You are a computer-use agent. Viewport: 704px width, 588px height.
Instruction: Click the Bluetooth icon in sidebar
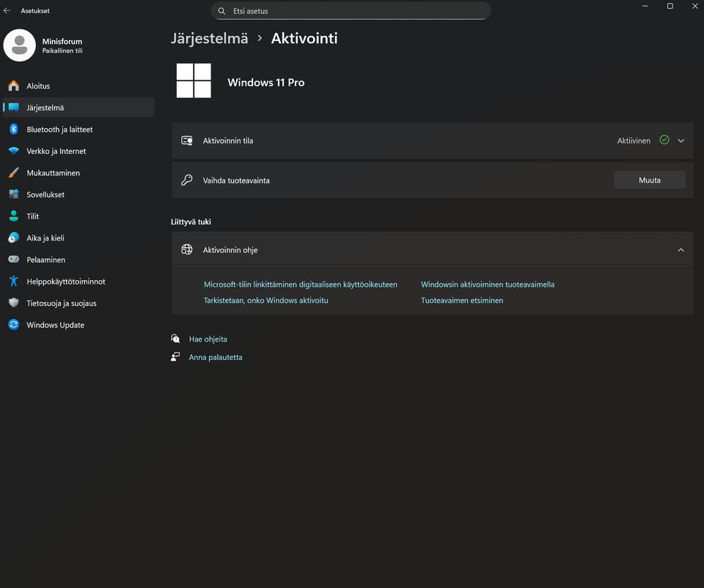pos(14,129)
